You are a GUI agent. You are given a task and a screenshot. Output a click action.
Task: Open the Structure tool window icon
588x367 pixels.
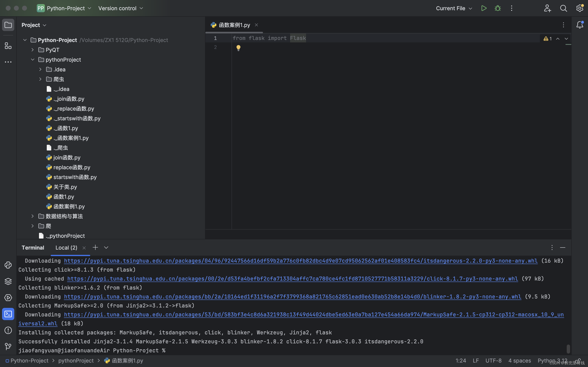pos(8,46)
